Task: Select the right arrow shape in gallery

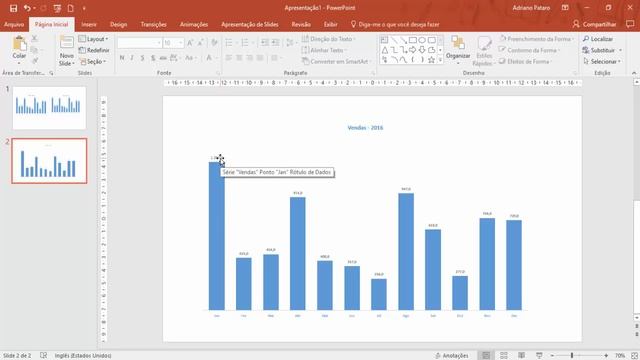Action: [x=413, y=50]
